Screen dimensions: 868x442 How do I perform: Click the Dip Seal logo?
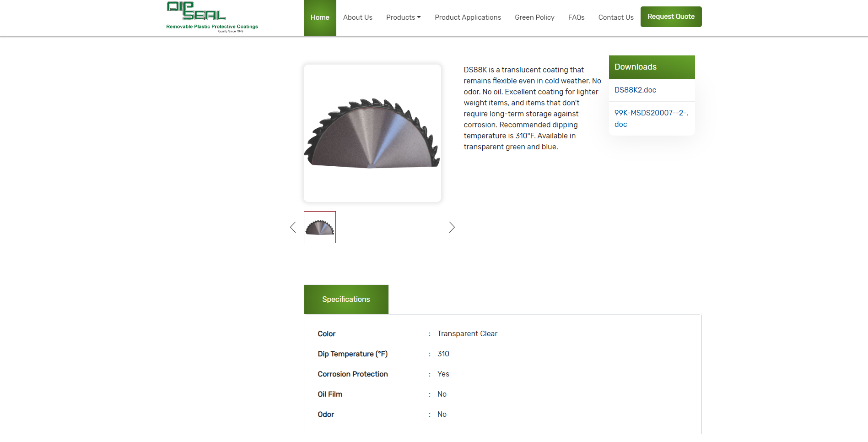pos(211,17)
